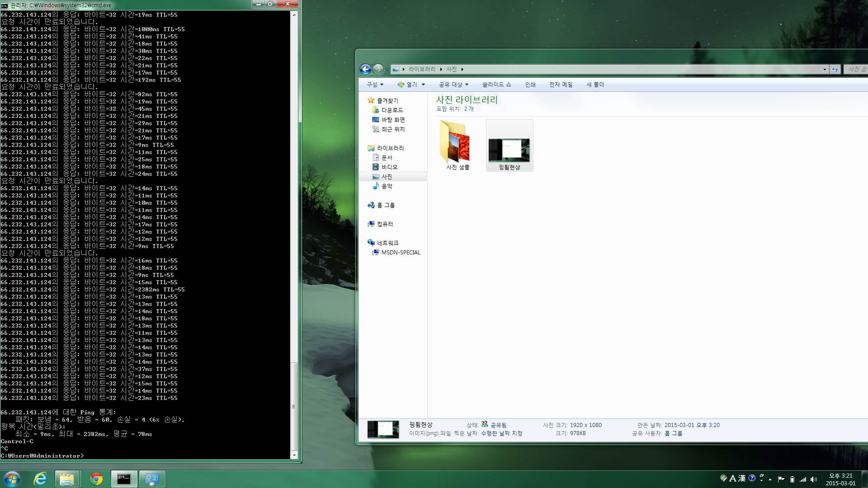This screenshot has height=488, width=868.
Task: Select 라이브러리 in navigation pane
Action: click(x=386, y=148)
